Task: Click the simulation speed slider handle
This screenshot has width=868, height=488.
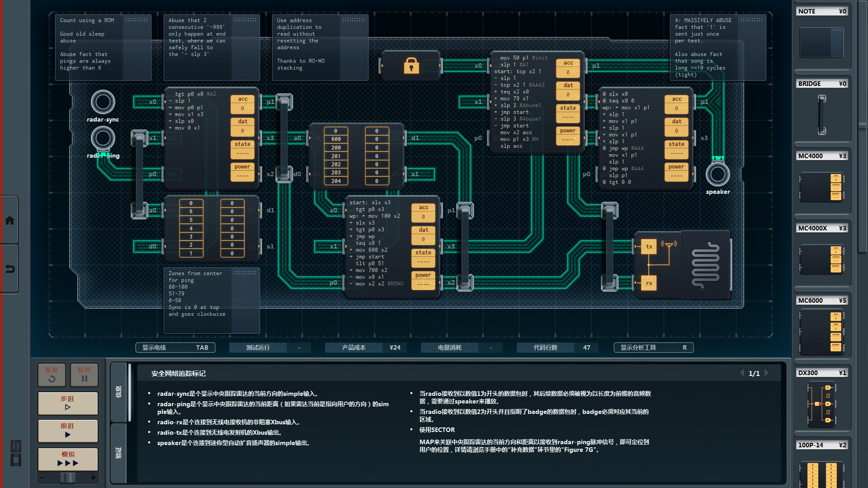Action: [x=68, y=478]
